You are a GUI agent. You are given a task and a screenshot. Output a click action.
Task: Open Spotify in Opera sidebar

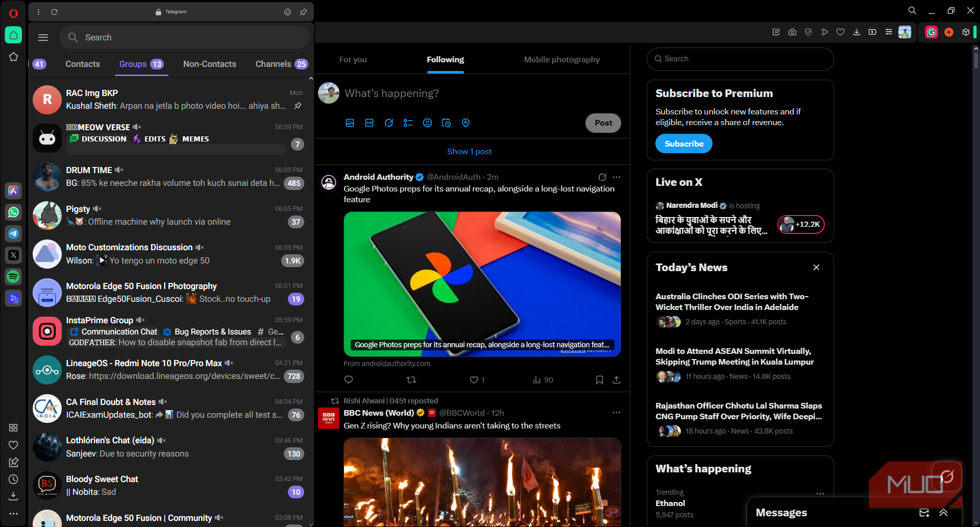13,276
